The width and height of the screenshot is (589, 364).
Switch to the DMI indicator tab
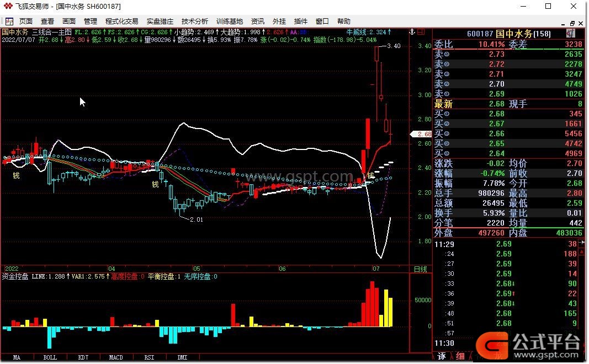(x=182, y=357)
